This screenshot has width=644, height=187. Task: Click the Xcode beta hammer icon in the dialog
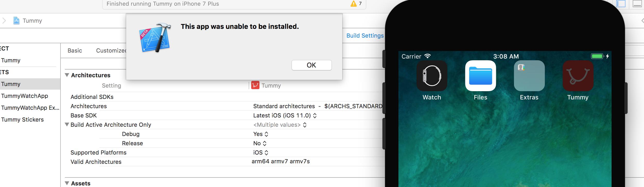155,38
